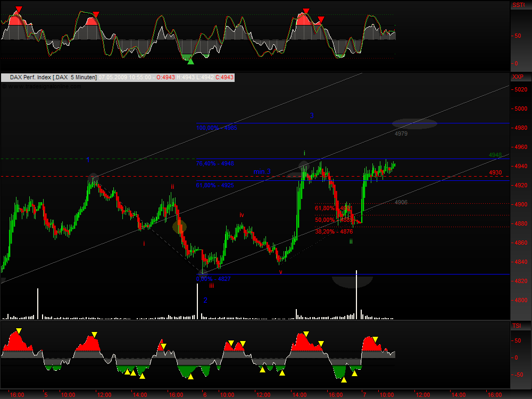This screenshot has height=399, width=532.
Task: Click the blue wave '2' label near volume
Action: pyautogui.click(x=205, y=300)
